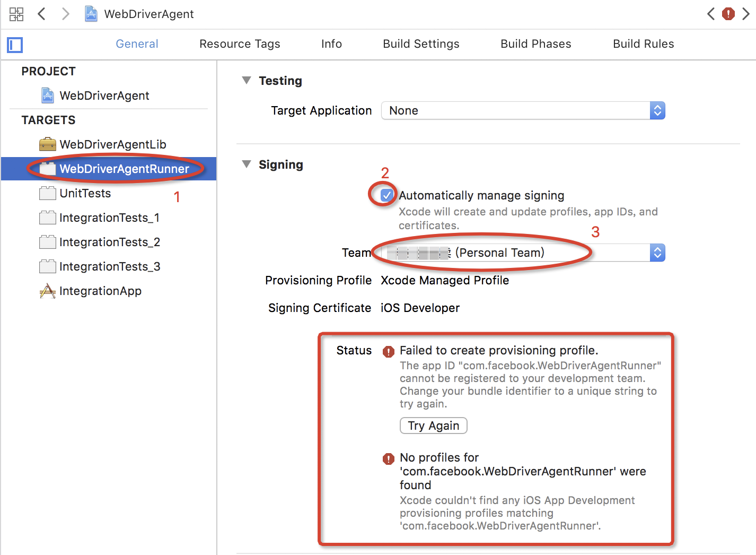Click the 'Failed to create provisioning profile.' message
The width and height of the screenshot is (756, 555).
click(x=499, y=350)
